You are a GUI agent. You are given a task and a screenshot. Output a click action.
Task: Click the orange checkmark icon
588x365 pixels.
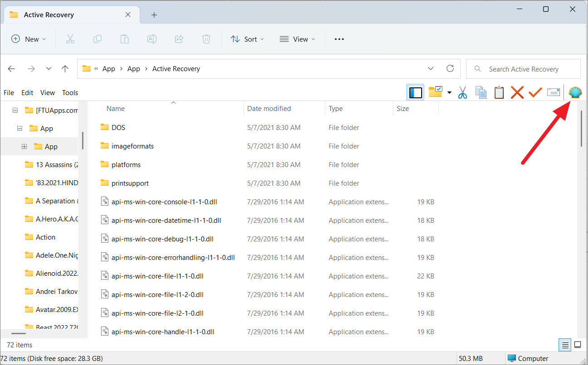click(x=535, y=92)
